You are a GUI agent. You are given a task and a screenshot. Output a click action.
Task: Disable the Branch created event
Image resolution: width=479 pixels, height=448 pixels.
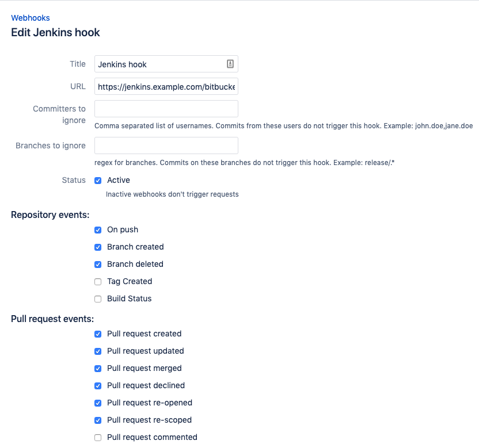98,247
